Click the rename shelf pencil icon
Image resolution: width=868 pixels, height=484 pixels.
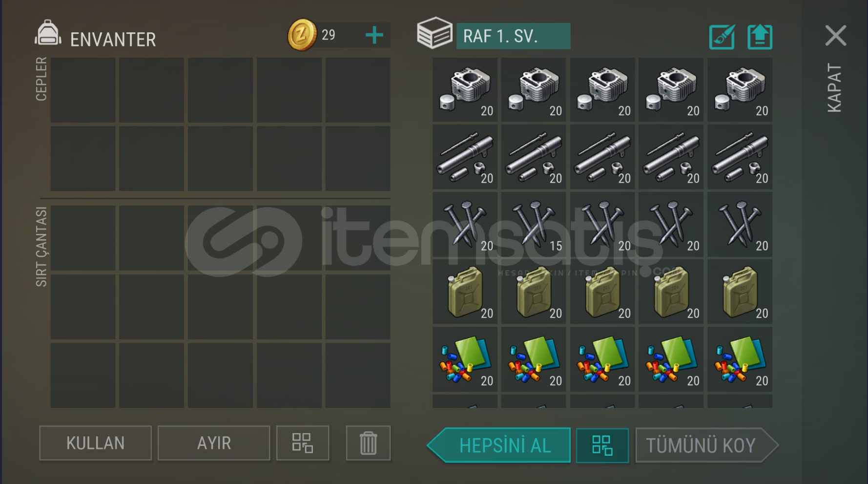(x=722, y=37)
